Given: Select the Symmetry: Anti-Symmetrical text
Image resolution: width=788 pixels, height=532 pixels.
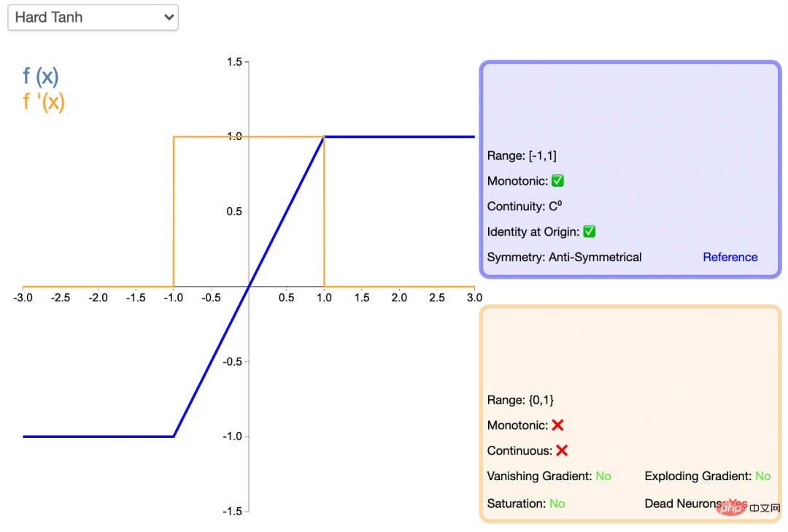Looking at the screenshot, I should (564, 257).
